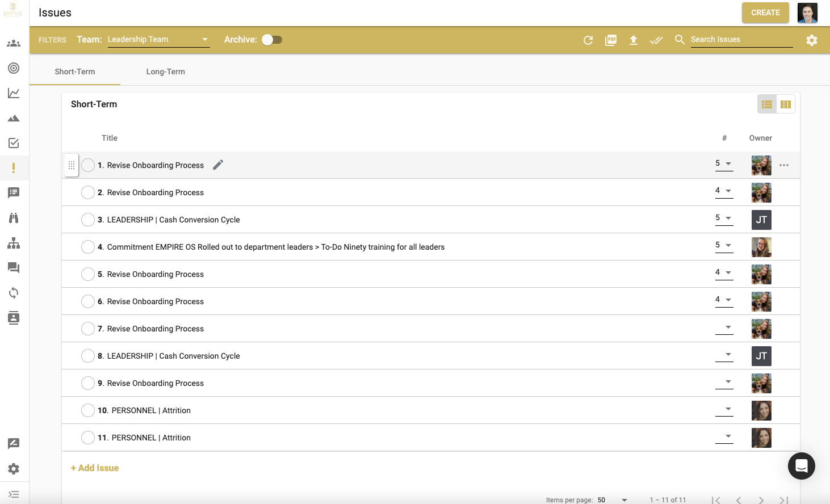Click the FILTERS button
This screenshot has height=504, width=830.
(52, 40)
